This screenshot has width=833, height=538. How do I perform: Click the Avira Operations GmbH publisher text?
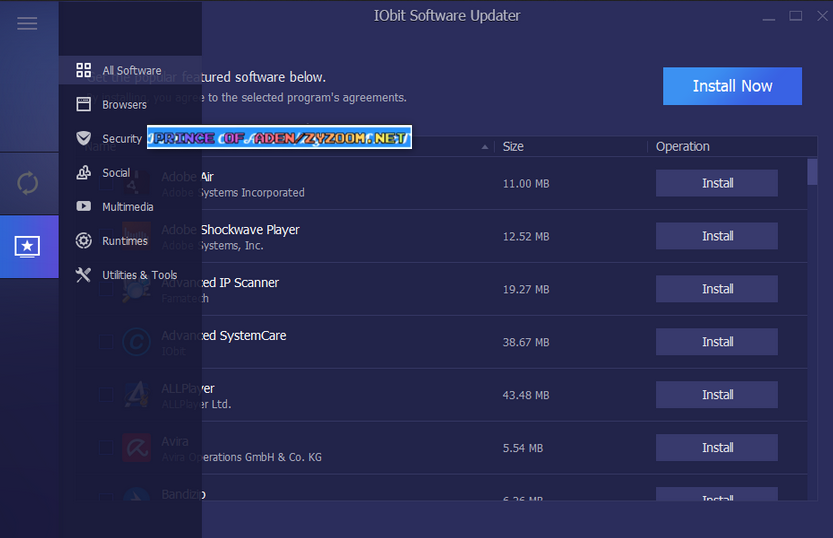pos(242,457)
